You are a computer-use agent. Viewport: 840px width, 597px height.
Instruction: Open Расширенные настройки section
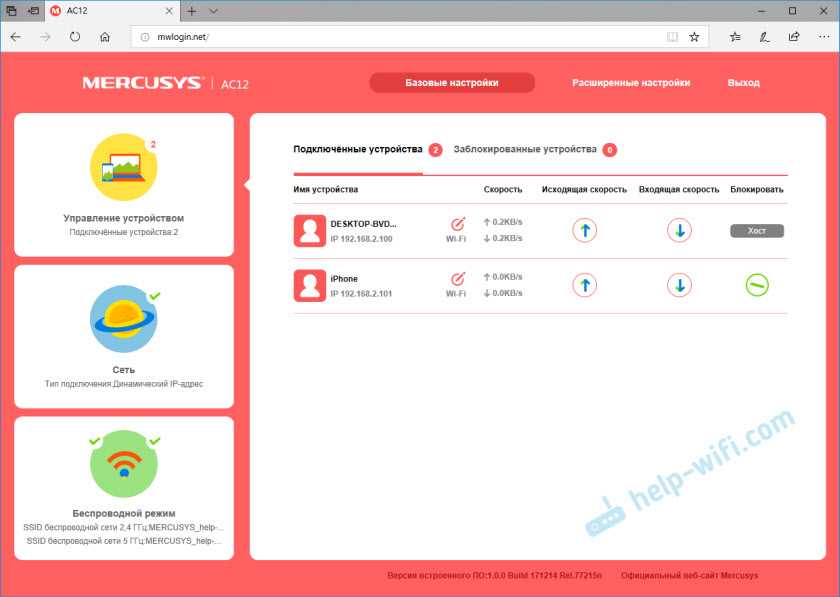[630, 83]
